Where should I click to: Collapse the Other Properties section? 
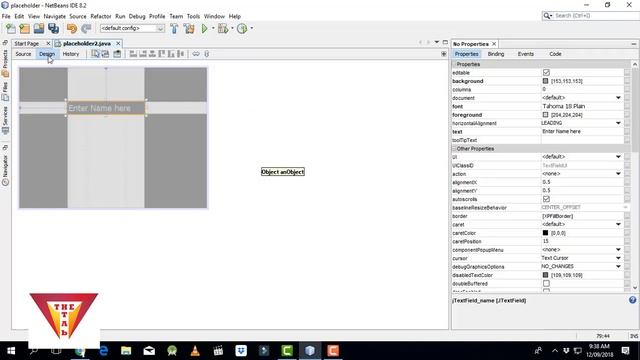[454, 149]
